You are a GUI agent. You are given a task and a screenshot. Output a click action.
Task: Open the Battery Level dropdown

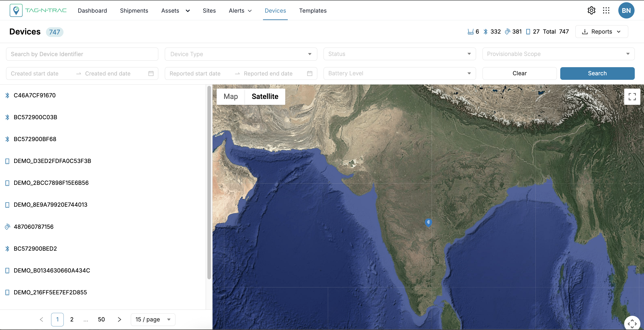[x=399, y=73]
